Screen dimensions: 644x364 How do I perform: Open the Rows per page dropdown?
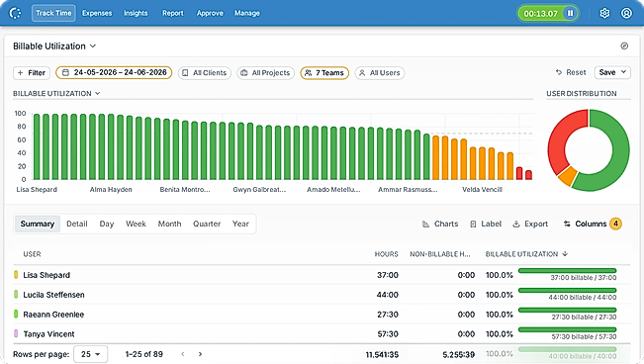90,354
